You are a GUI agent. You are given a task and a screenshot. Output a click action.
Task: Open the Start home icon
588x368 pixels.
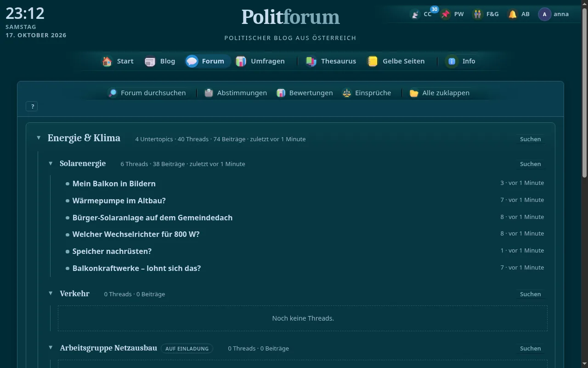pyautogui.click(x=107, y=61)
